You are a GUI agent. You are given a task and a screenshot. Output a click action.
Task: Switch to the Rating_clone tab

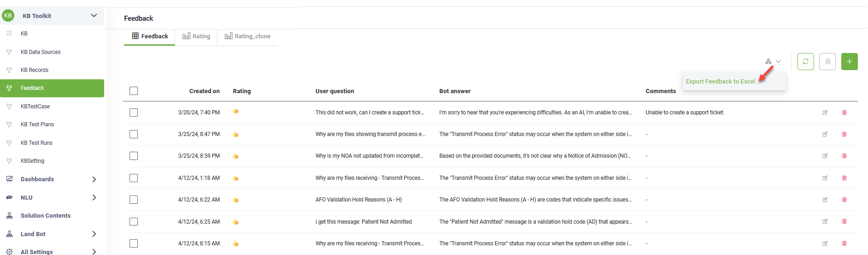[x=248, y=36]
